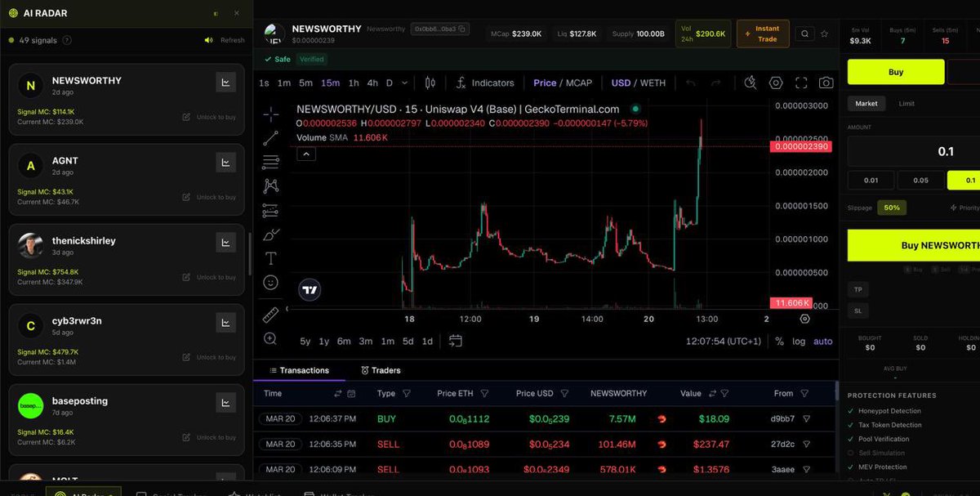Open the trend line drawing tool
Viewport: 980px width, 496px height.
(x=270, y=138)
